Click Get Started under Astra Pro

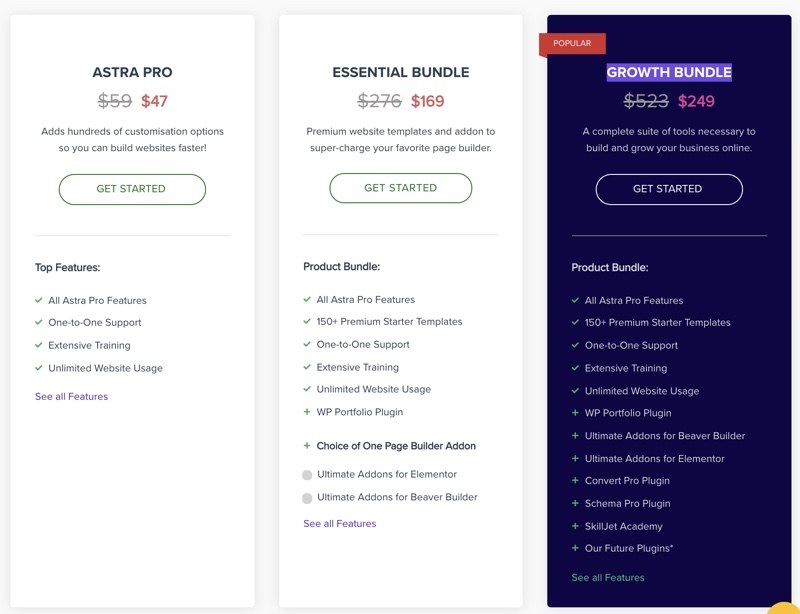pos(132,189)
